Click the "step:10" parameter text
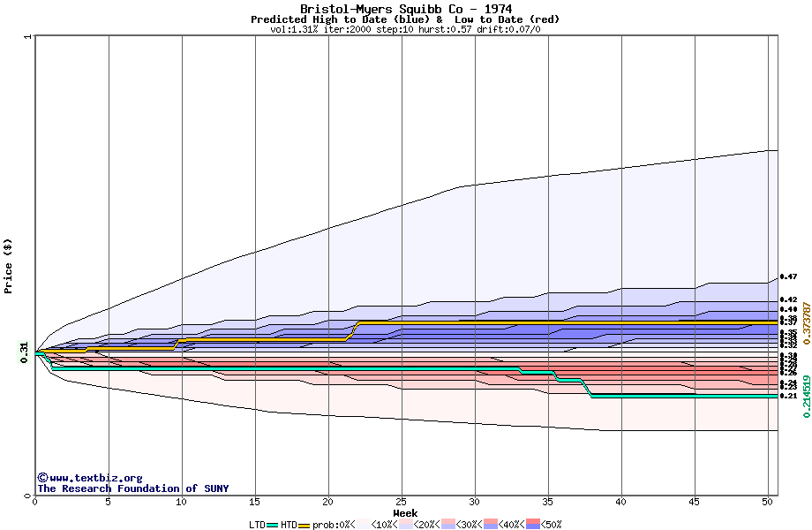Viewport: 812px width, 530px height. click(395, 29)
